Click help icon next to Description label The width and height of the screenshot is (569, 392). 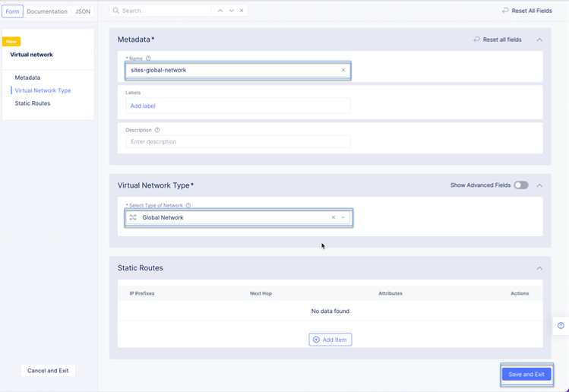click(x=157, y=130)
